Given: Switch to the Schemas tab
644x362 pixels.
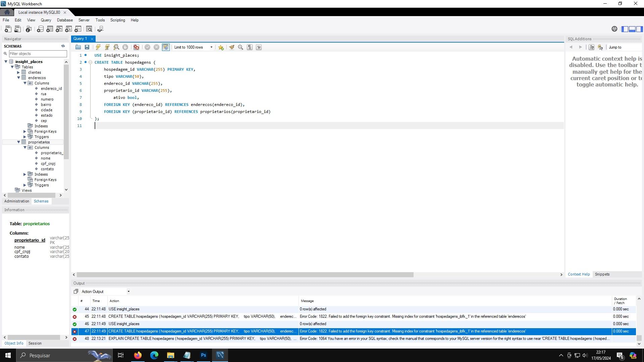Looking at the screenshot, I should 41,201.
